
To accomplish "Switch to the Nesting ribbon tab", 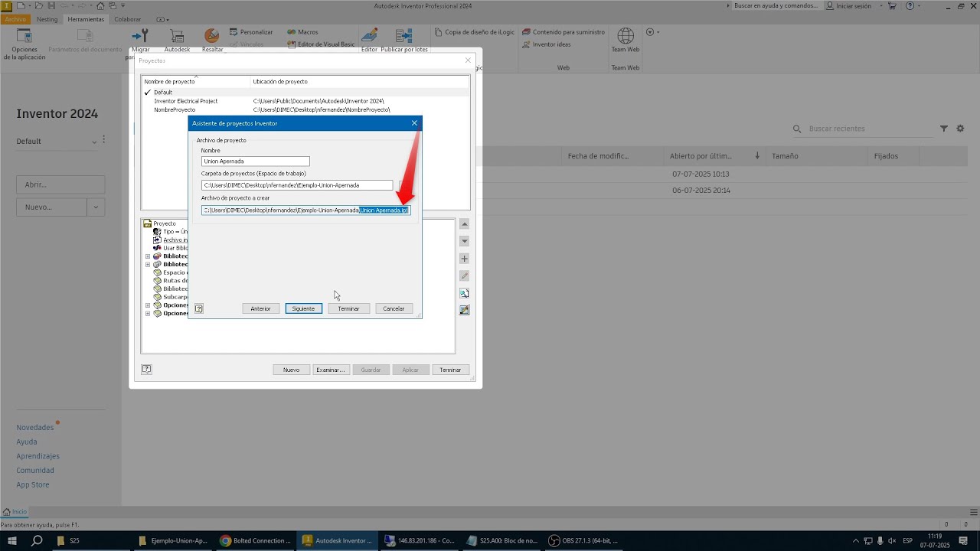I will point(47,19).
